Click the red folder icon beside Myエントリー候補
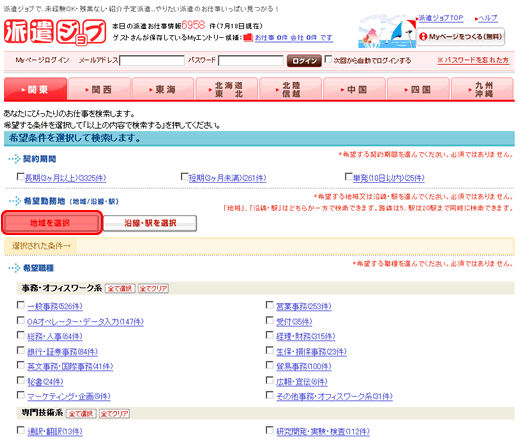 coord(248,38)
